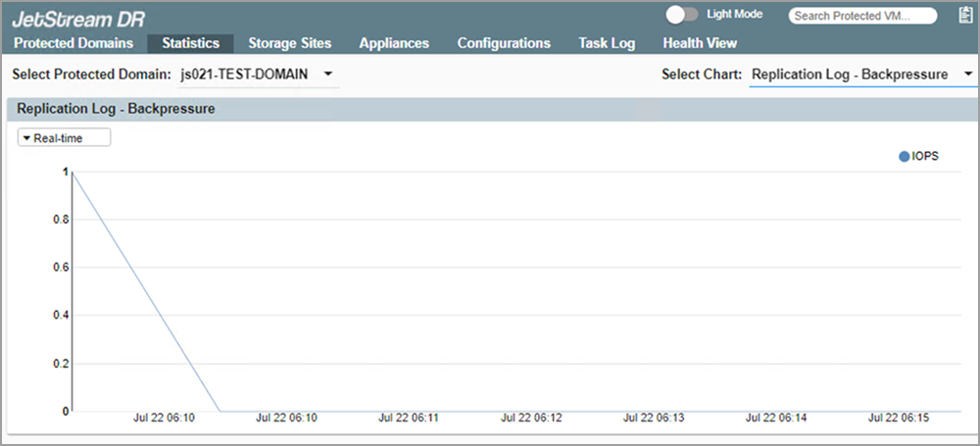Click the Replication Log - Backpressure panel header
The height and width of the screenshot is (446, 980).
(x=116, y=109)
